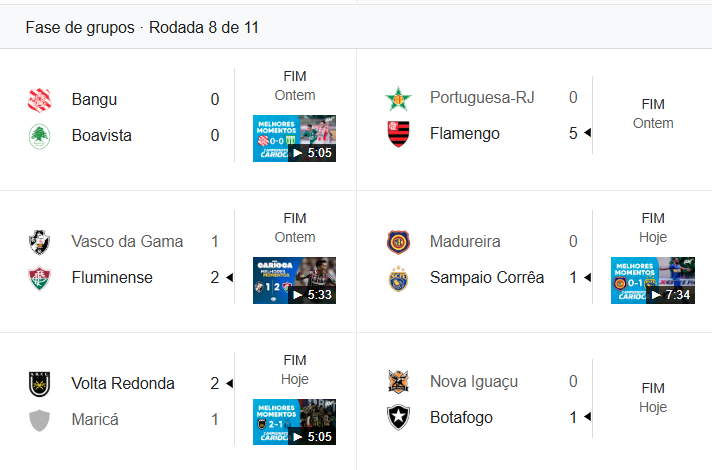The width and height of the screenshot is (712, 470).
Task: Play Madureira vs Sampaio Corrêa highlights
Action: (x=652, y=281)
